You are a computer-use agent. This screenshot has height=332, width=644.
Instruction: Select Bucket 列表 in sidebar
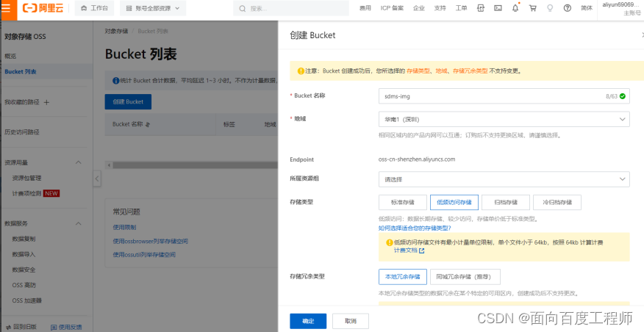click(21, 71)
